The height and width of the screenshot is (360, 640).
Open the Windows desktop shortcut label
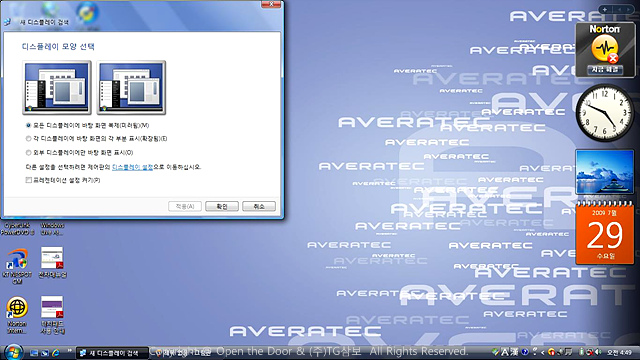52,229
